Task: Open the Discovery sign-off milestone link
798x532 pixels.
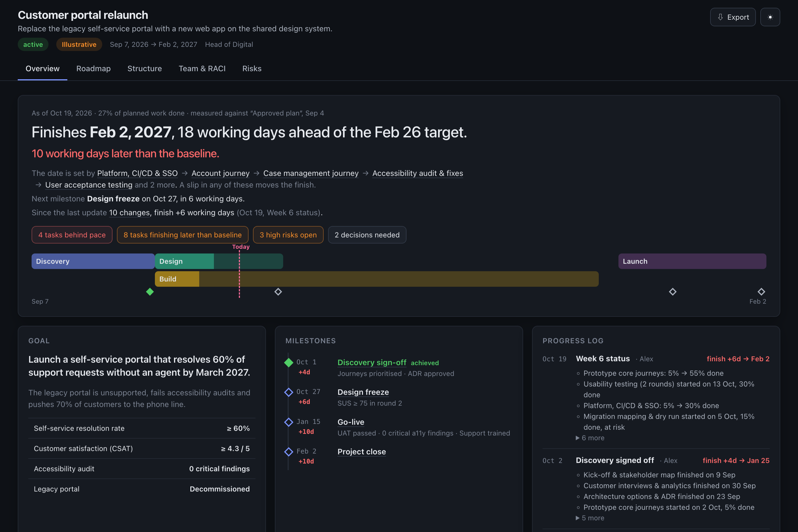Action: tap(372, 362)
